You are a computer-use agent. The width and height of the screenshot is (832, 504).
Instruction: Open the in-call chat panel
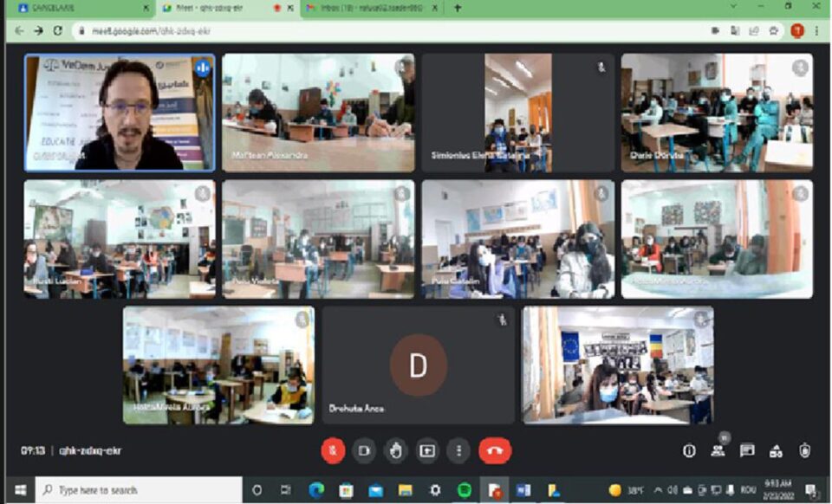(x=747, y=450)
